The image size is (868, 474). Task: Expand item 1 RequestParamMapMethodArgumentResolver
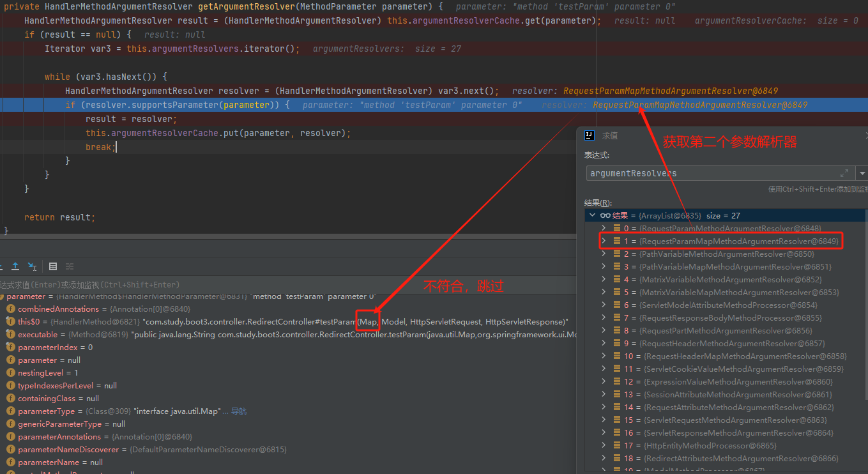(604, 241)
